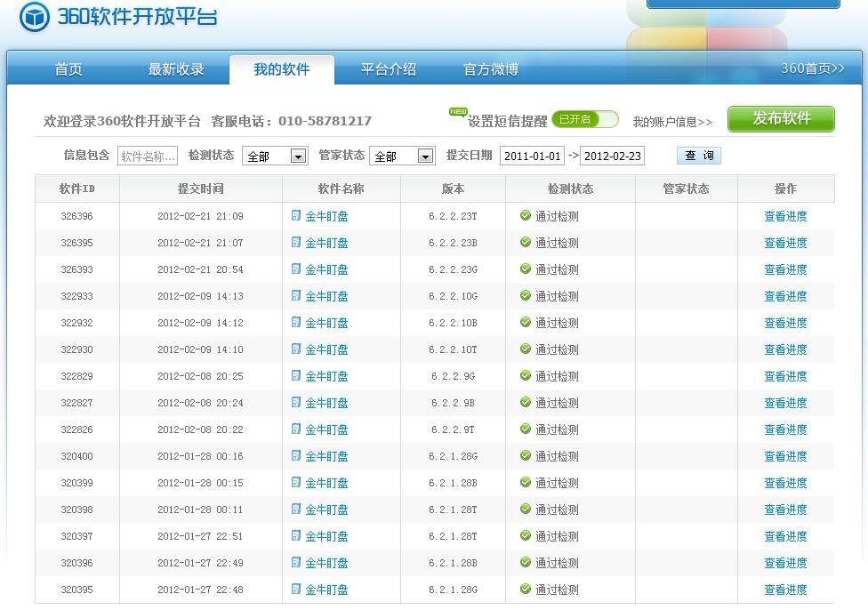Click file icon in row 322933
The width and height of the screenshot is (868, 610).
coord(296,295)
